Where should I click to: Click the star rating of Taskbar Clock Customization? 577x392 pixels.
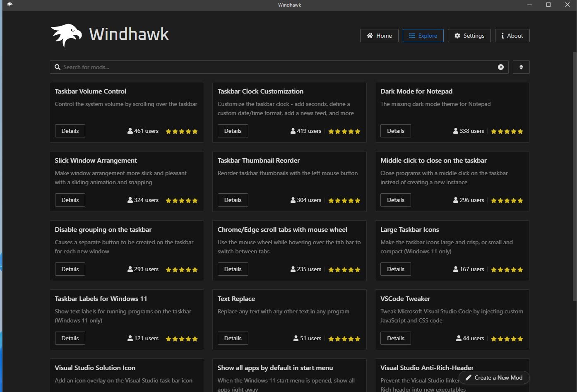tap(344, 131)
